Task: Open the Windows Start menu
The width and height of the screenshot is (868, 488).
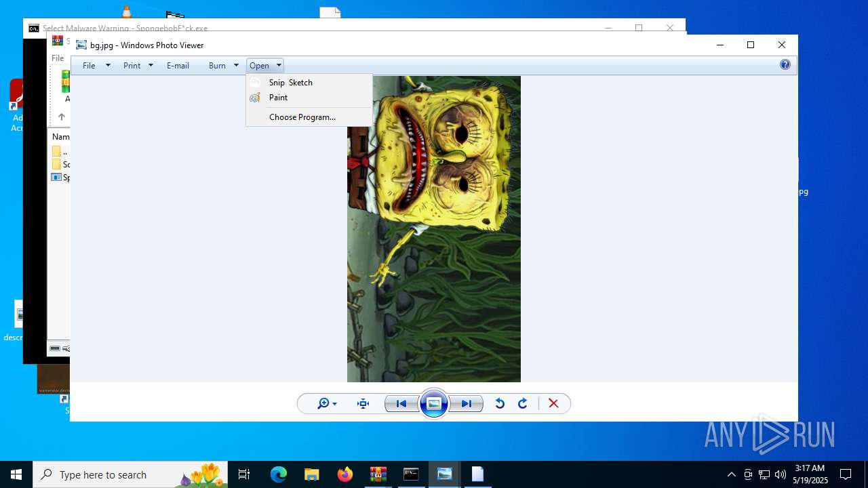Action: coord(16,474)
